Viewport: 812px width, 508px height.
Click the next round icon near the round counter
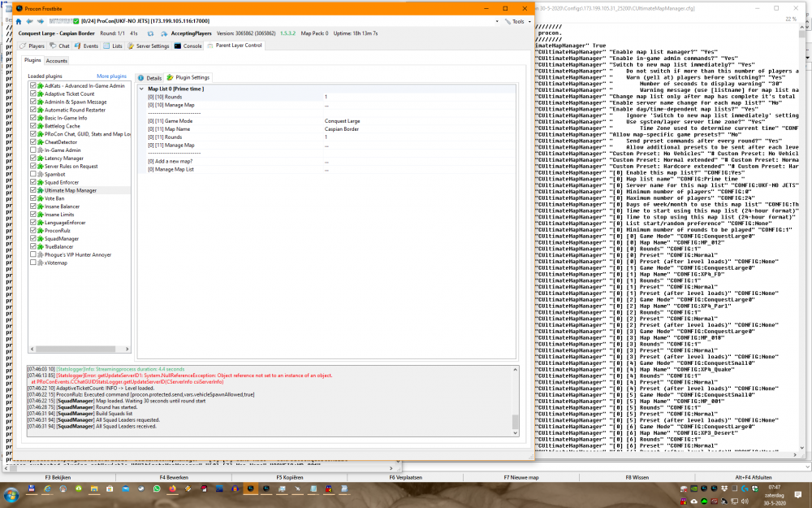click(162, 33)
